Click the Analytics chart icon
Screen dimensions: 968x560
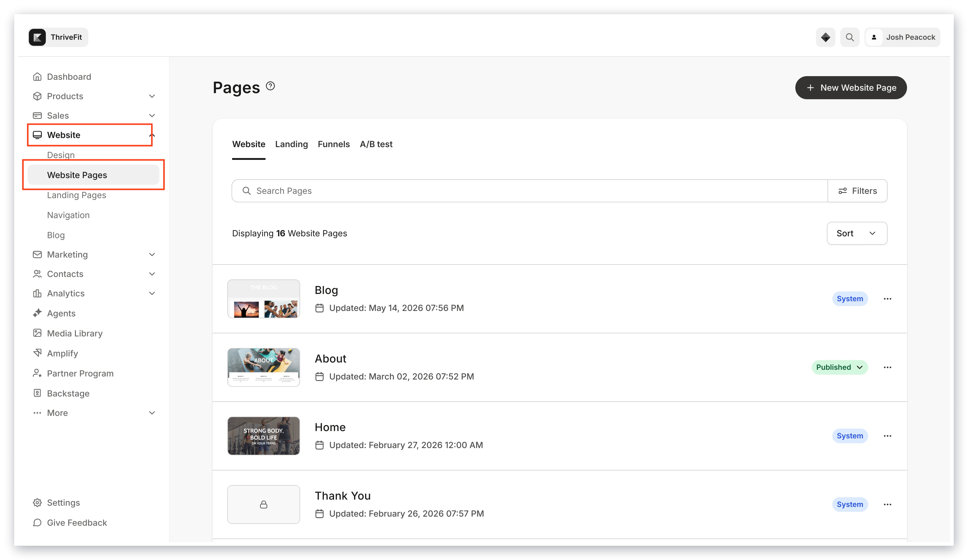(x=37, y=293)
